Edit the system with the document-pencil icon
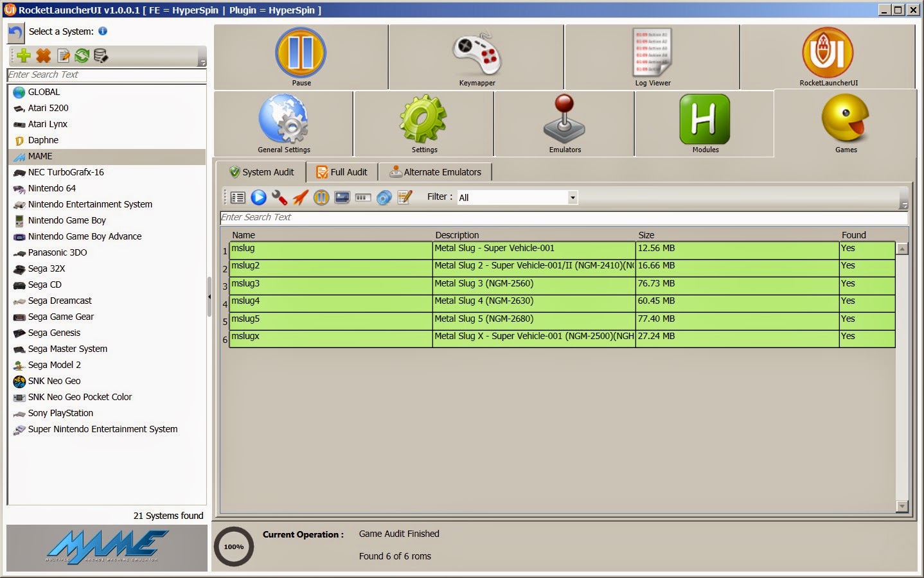Viewport: 924px width, 578px height. click(64, 56)
